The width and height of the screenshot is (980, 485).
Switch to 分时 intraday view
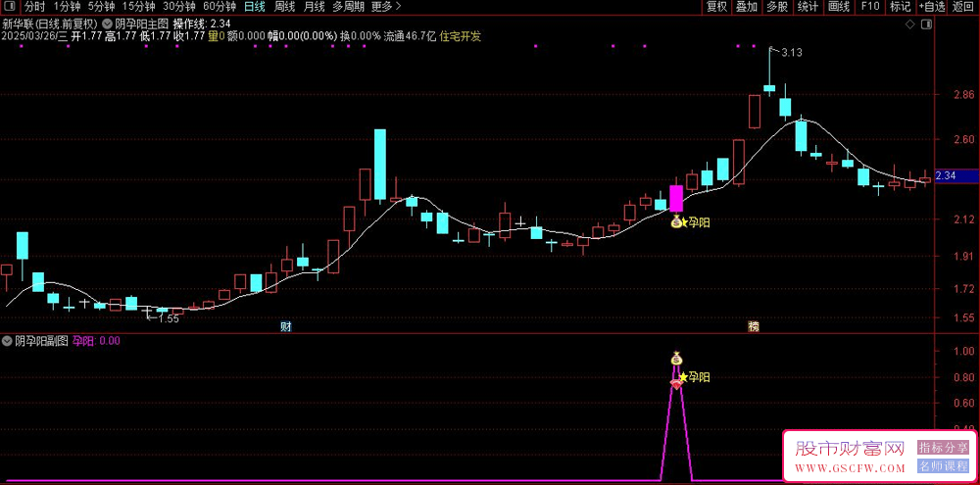[x=34, y=7]
